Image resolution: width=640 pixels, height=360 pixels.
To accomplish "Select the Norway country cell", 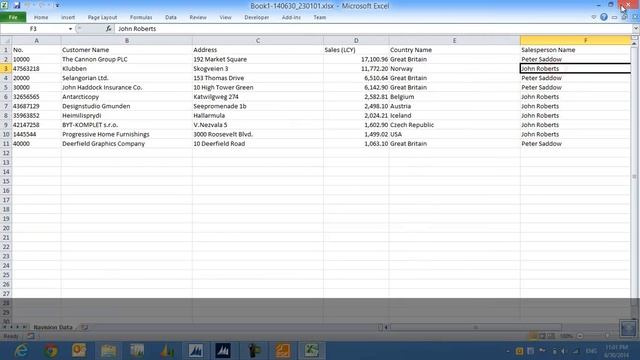I will coord(454,69).
